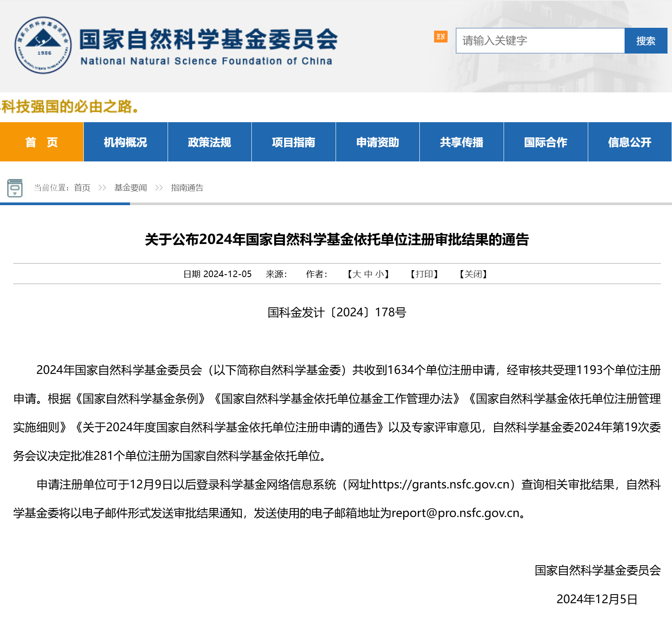Viewport: 672px width, 622px height.
Task: Click the 【打印】 print link
Action: tap(424, 274)
